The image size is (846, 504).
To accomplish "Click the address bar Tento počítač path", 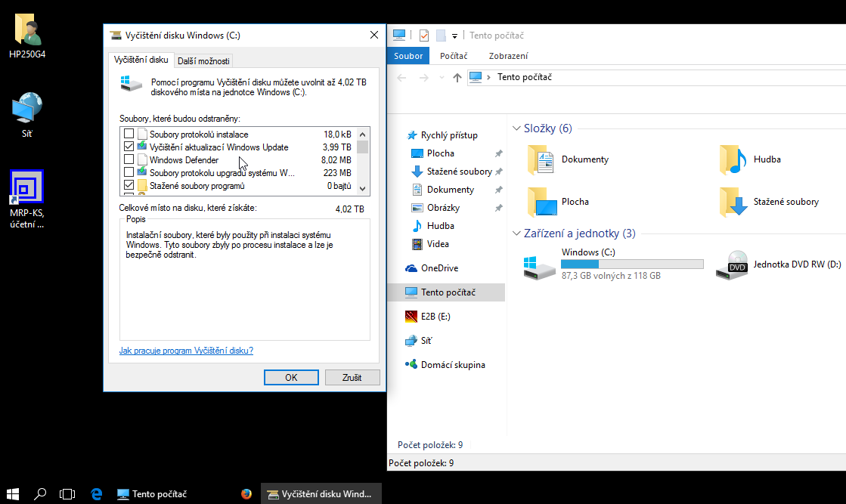I will click(x=525, y=77).
